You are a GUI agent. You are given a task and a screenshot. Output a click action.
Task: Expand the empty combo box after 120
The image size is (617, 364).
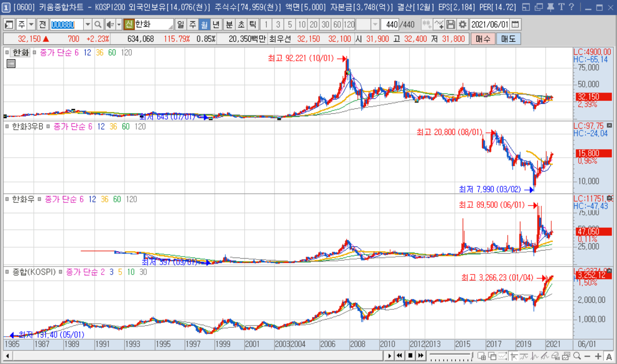375,24
